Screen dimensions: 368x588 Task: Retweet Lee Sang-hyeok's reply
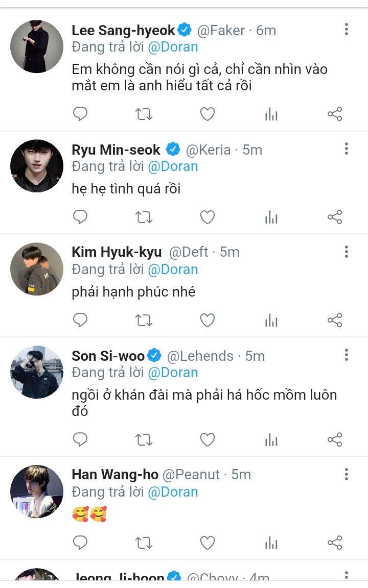pos(144,114)
